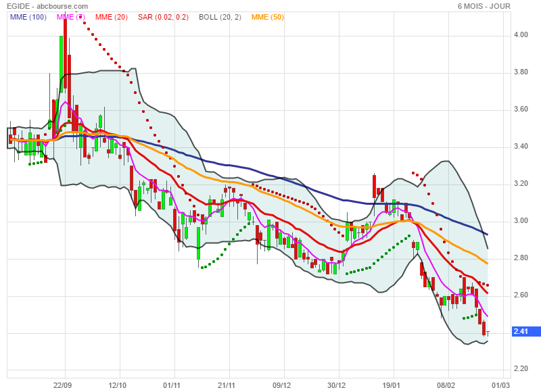Click the 3.20 price axis label
The height and width of the screenshot is (392, 541).
[521, 184]
